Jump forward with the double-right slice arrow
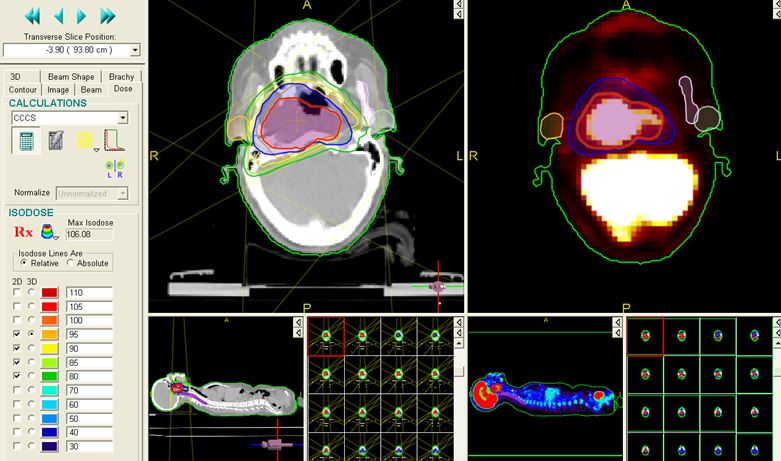The height and width of the screenshot is (461, 781). 108,16
